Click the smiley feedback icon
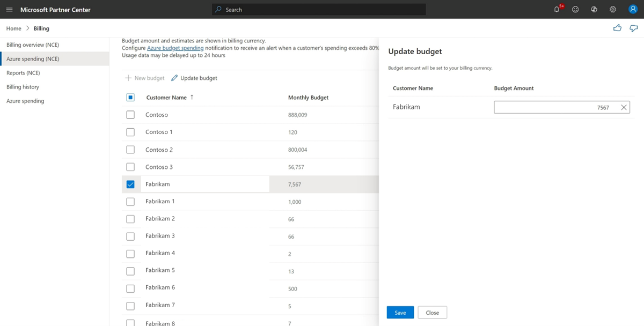The height and width of the screenshot is (326, 644). pos(575,10)
